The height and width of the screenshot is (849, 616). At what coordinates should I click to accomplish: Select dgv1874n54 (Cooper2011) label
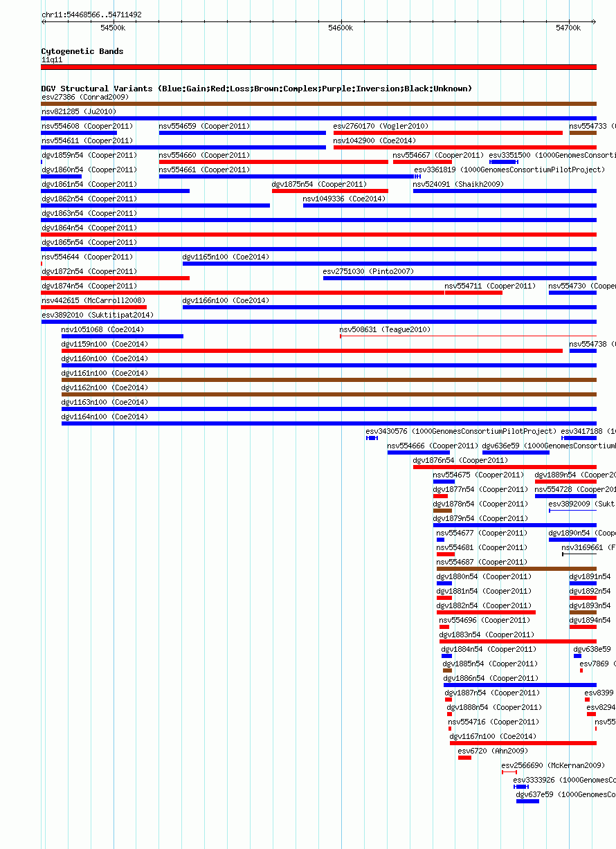point(89,286)
